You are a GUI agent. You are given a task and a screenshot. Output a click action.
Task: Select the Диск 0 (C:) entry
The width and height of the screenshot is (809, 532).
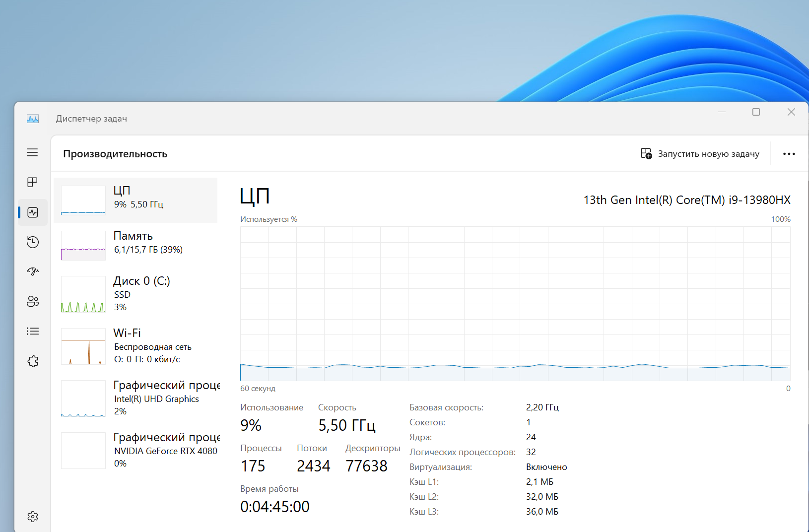click(x=135, y=294)
